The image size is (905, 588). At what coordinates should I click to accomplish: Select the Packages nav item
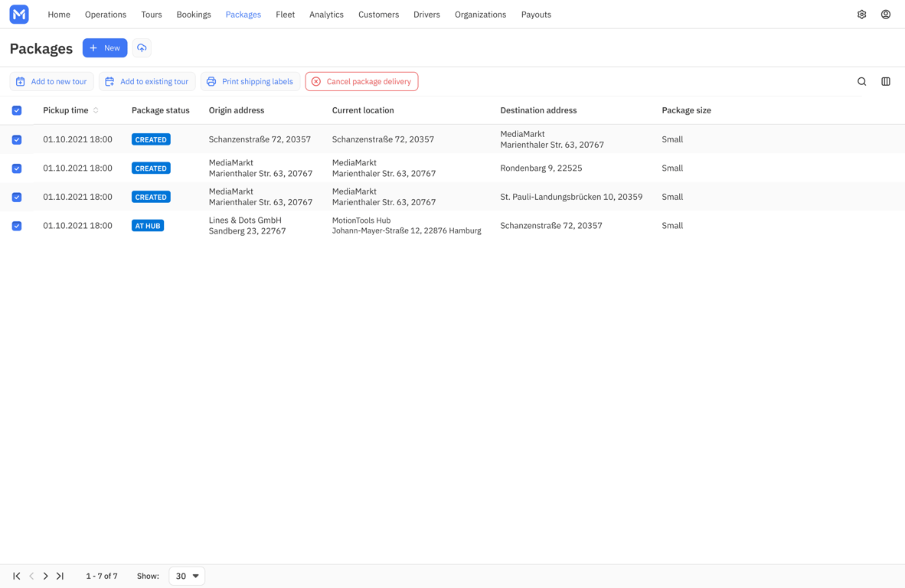tap(243, 15)
